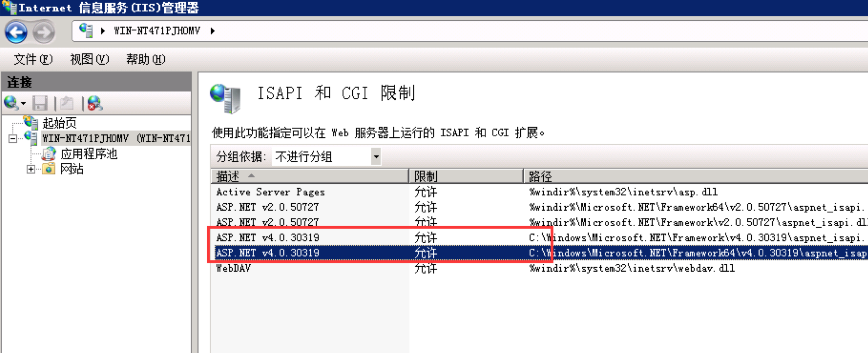Select the Active Server Pages row
Viewport: 868px width, 353px height.
click(539, 192)
